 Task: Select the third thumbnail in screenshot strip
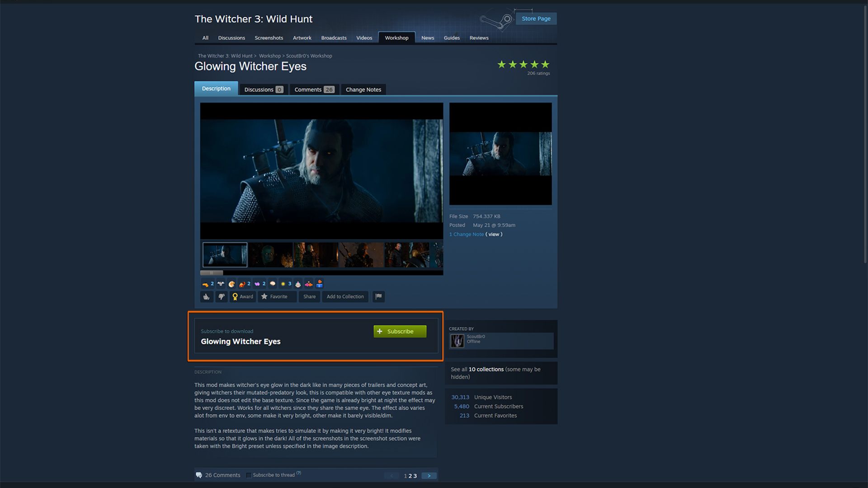[x=316, y=255]
